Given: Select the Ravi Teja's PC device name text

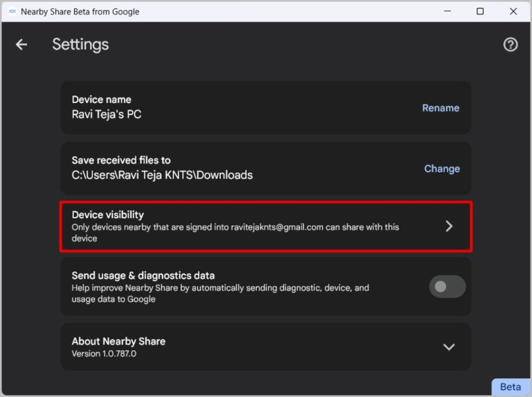Looking at the screenshot, I should coord(107,114).
